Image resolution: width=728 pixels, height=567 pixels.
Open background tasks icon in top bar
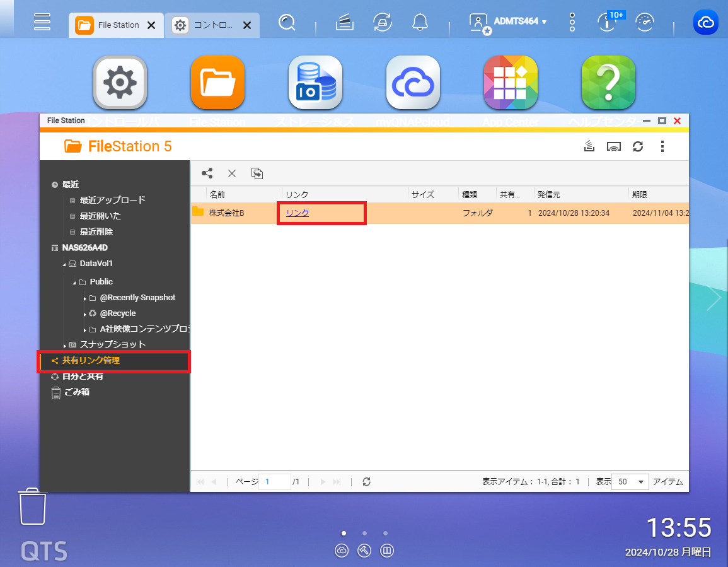345,22
